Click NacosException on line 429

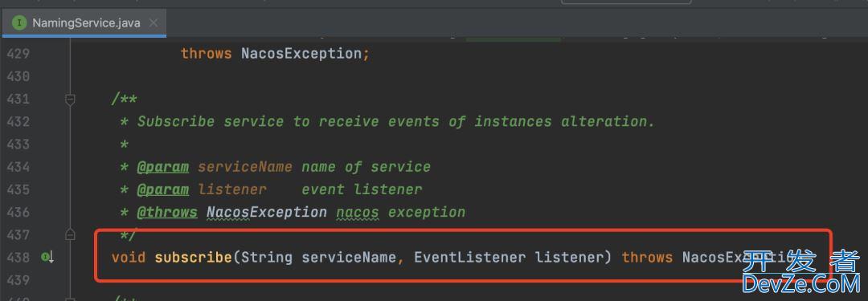coord(301,55)
